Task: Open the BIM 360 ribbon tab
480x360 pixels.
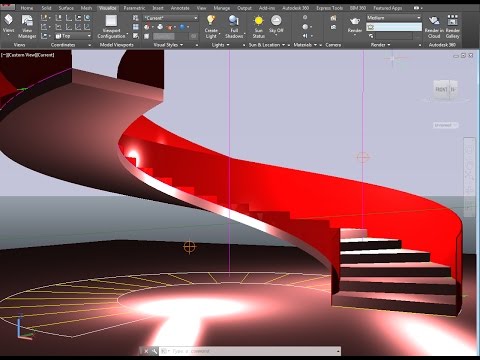Action: [358, 8]
